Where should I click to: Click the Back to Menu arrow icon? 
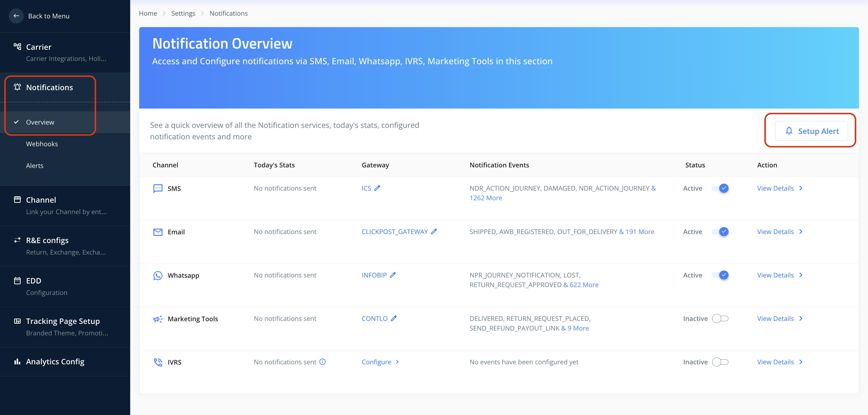click(x=16, y=16)
